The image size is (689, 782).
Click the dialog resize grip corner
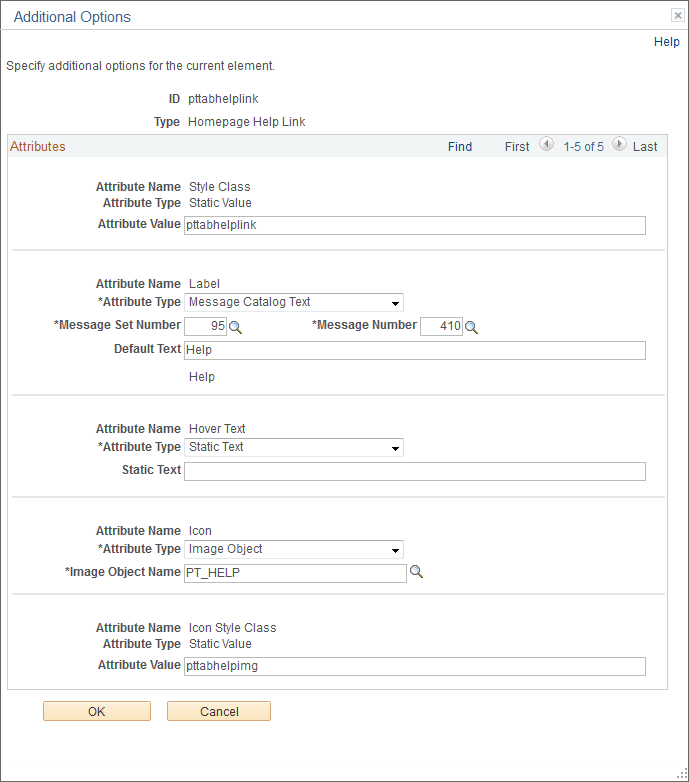682,774
